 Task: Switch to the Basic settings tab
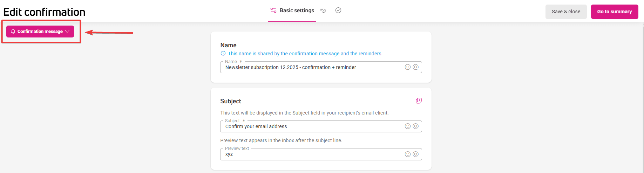point(297,11)
